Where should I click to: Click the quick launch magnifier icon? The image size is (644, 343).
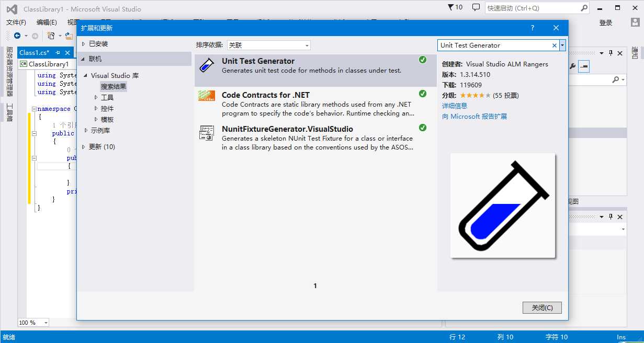pos(584,8)
